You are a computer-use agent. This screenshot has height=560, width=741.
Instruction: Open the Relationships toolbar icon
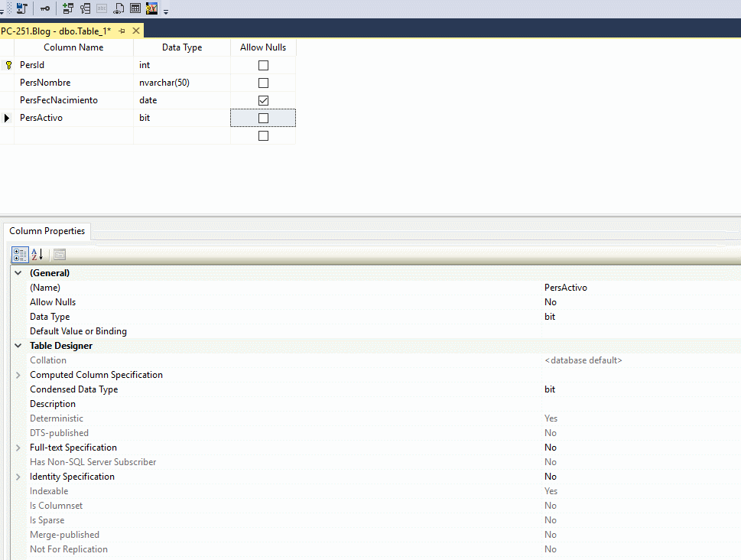pos(68,8)
